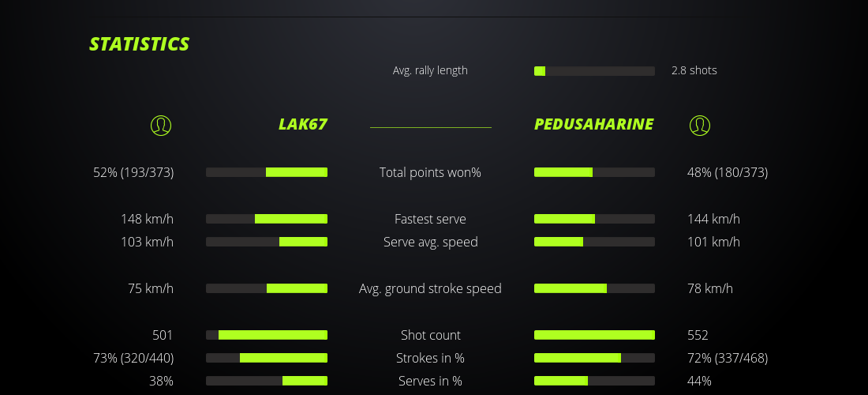Screen dimensions: 868x395
Task: Click PEDUSAHARINE's Serve avg. speed bar
Action: (594, 242)
